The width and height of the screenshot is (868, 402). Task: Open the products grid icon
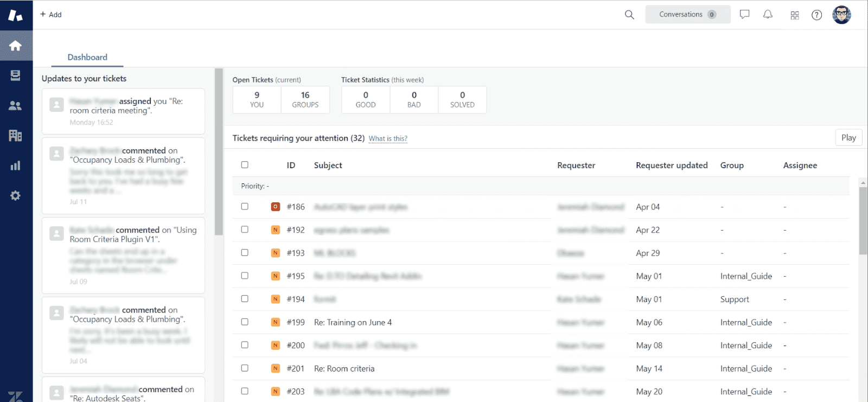795,15
